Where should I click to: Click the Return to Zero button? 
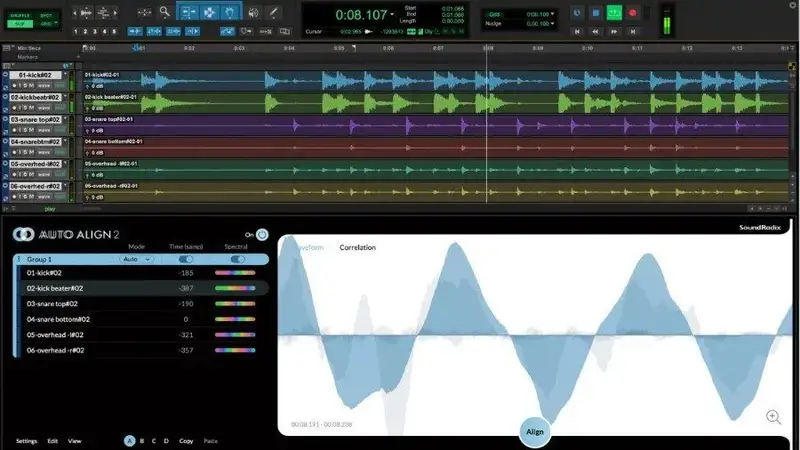click(x=577, y=32)
